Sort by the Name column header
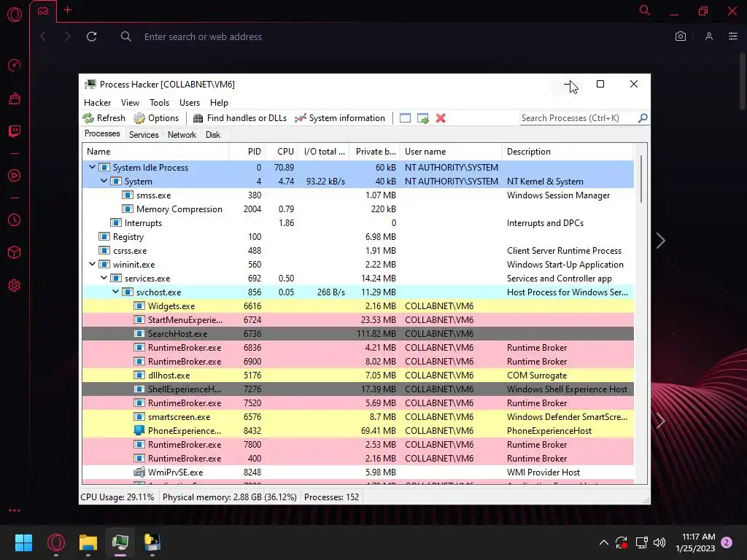747x560 pixels. click(x=155, y=152)
